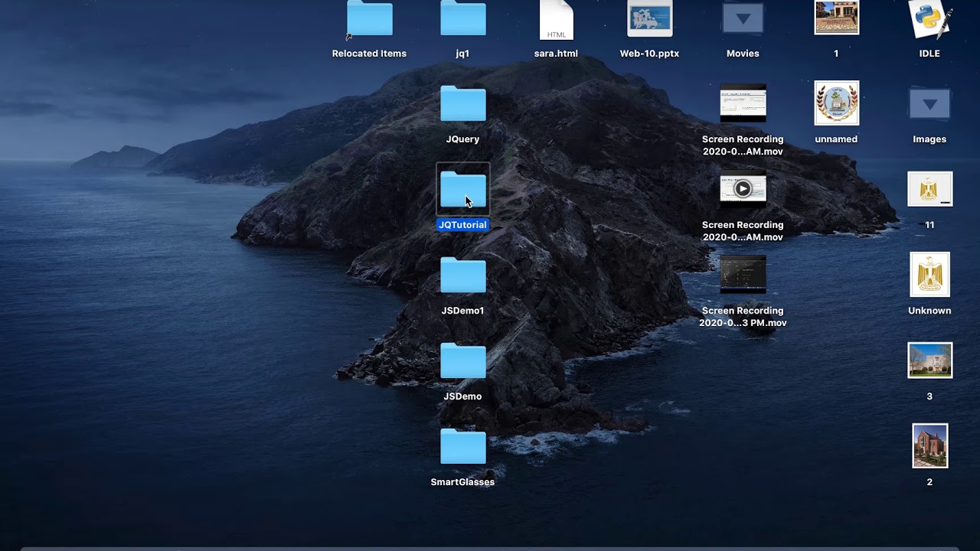Select the brick building photo named 2
The height and width of the screenshot is (551, 980).
pos(929,445)
